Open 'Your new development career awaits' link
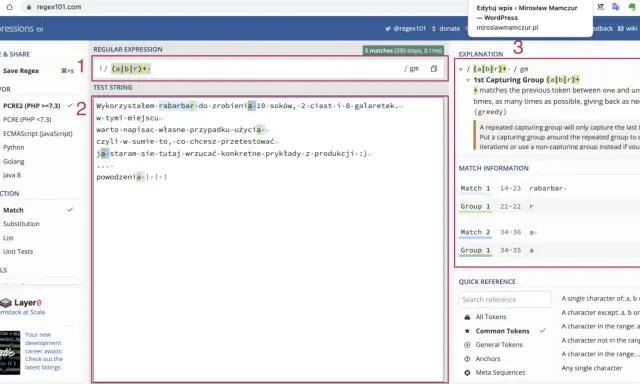The width and height of the screenshot is (640, 384). pyautogui.click(x=44, y=351)
